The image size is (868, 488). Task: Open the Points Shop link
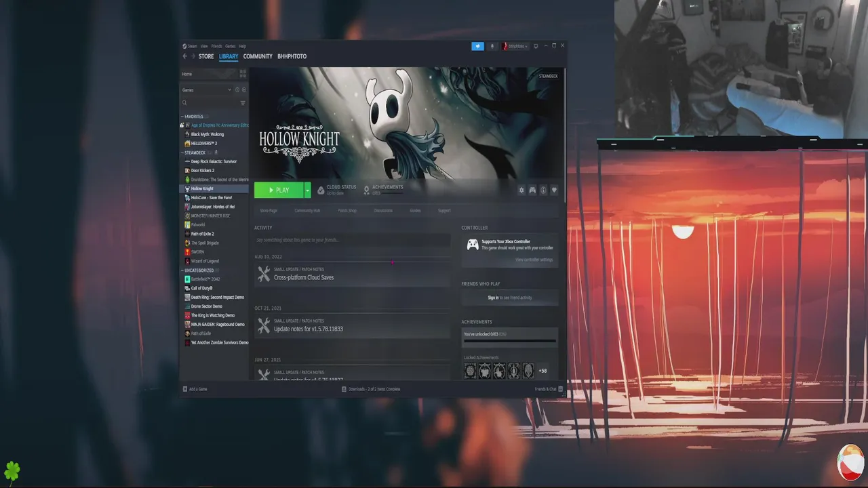pyautogui.click(x=347, y=211)
